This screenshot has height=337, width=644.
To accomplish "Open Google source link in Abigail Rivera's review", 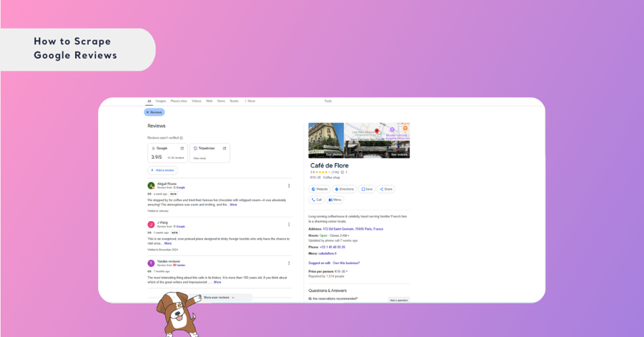I will tap(179, 187).
